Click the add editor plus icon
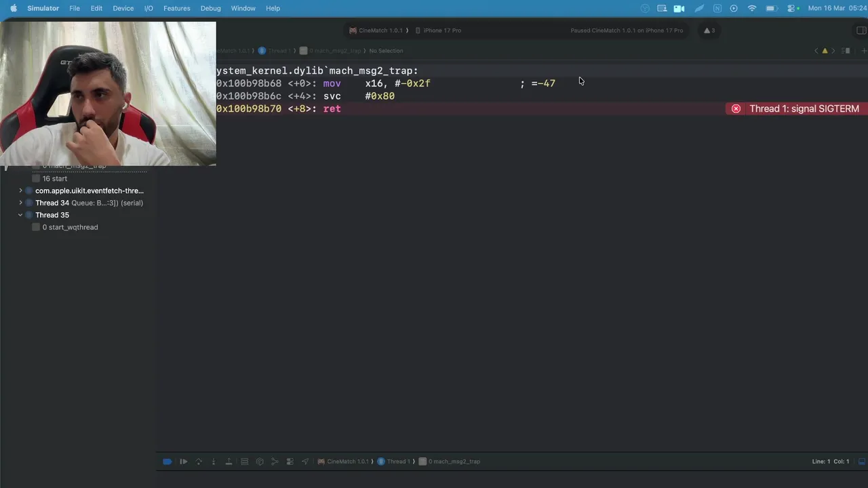 [863, 51]
